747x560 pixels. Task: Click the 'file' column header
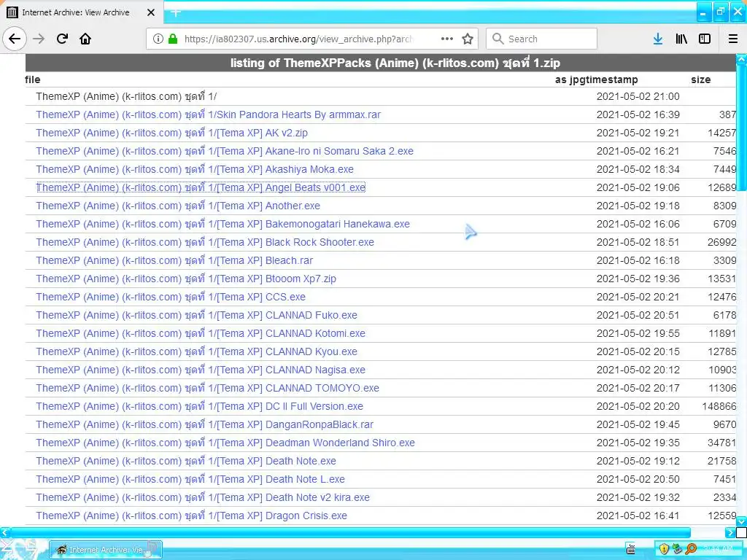click(x=32, y=79)
